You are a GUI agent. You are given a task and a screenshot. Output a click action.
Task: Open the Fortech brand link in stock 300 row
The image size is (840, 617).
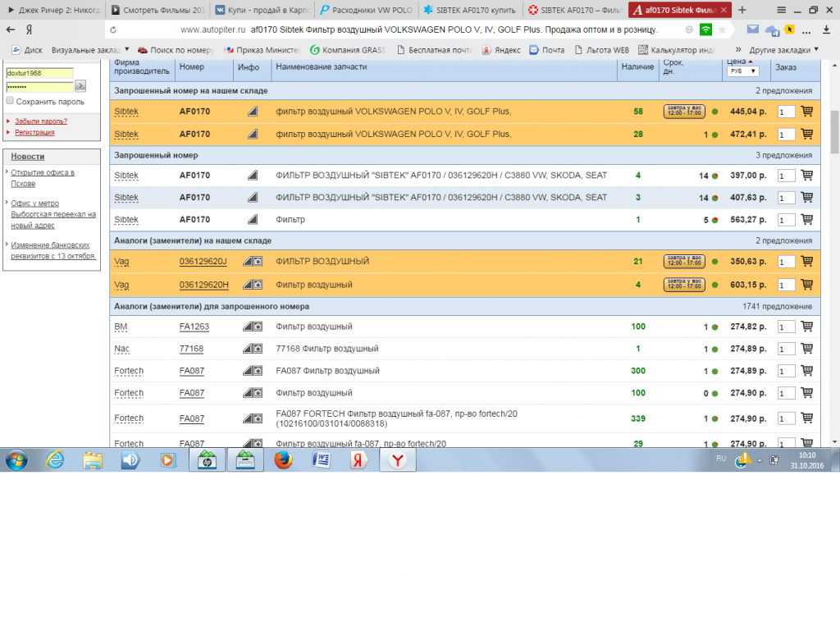[129, 371]
